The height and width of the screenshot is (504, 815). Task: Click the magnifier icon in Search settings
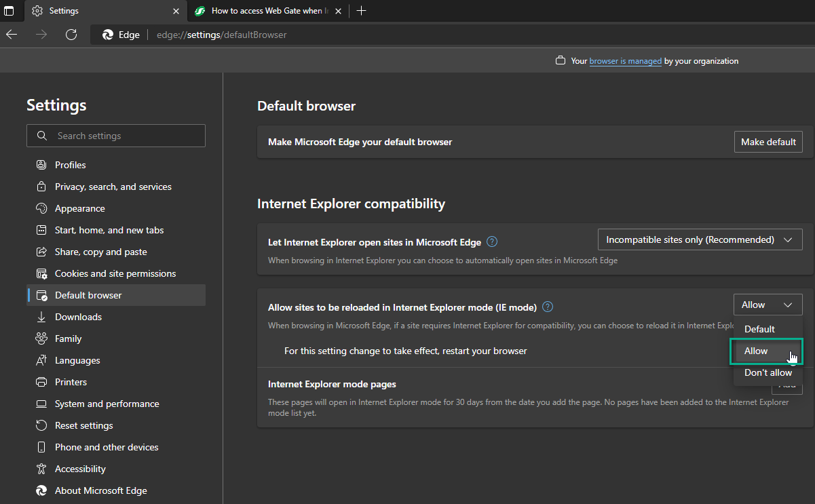(42, 136)
